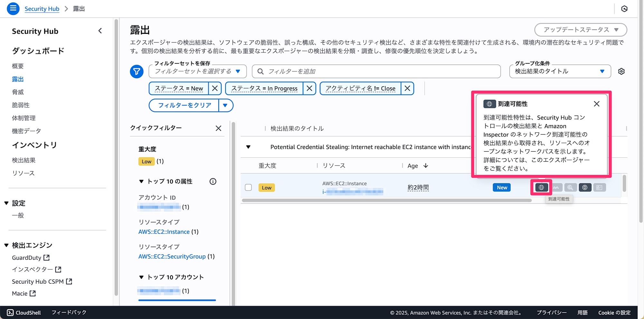Close the クイックフィルター panel
This screenshot has height=319, width=644.
coord(218,128)
